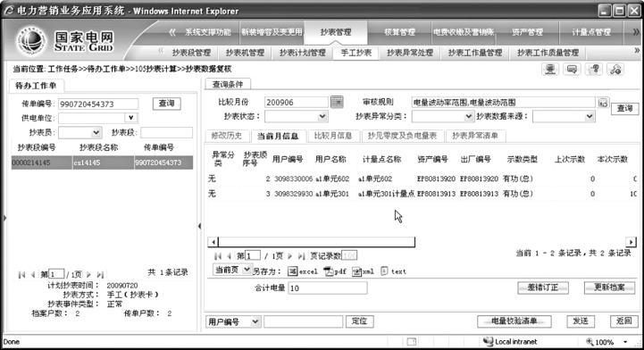
Task: Export table as pdf
Action: coord(335,271)
